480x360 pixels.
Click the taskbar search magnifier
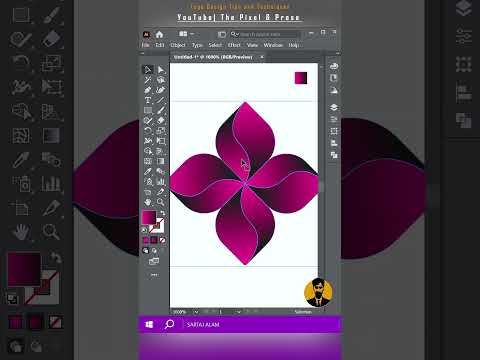click(x=169, y=324)
